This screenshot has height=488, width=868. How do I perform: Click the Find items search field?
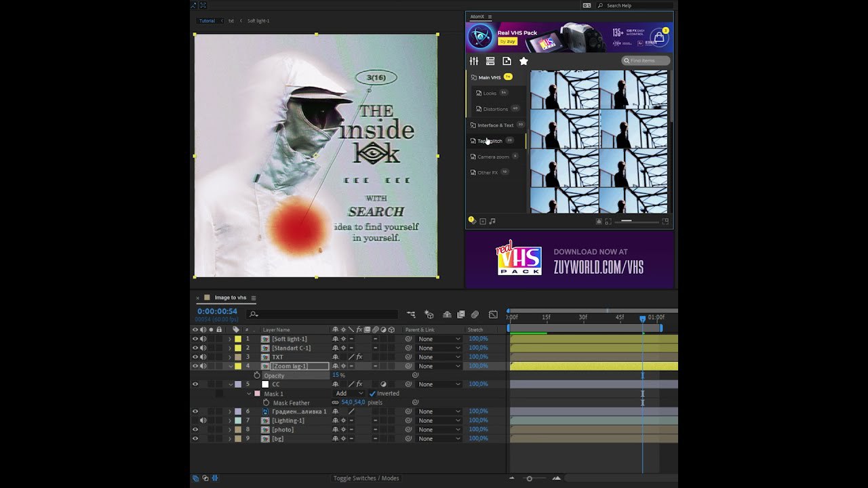[x=646, y=61]
